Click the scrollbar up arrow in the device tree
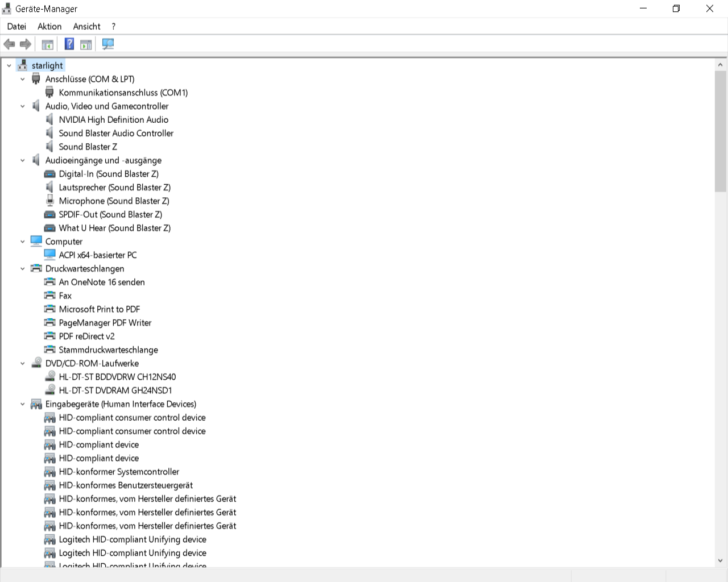This screenshot has width=728, height=582. point(721,65)
